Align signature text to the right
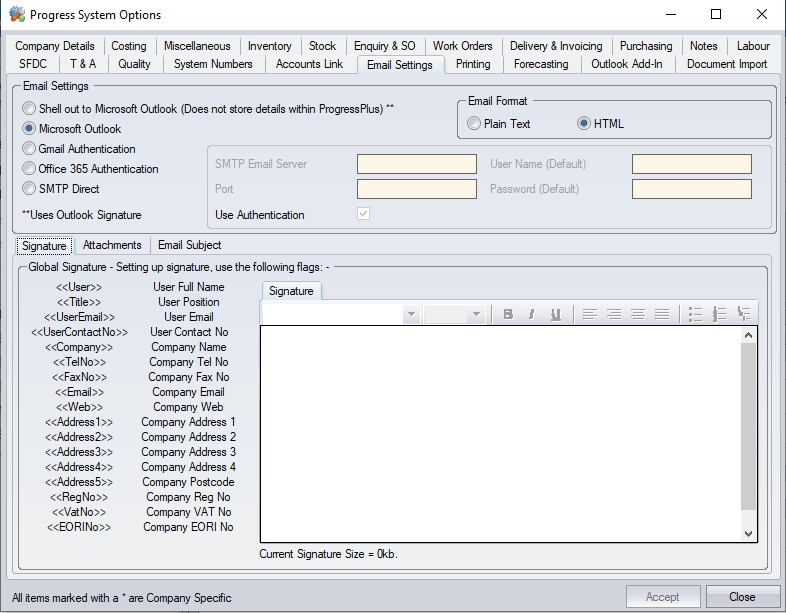This screenshot has height=613, width=786. tap(638, 314)
